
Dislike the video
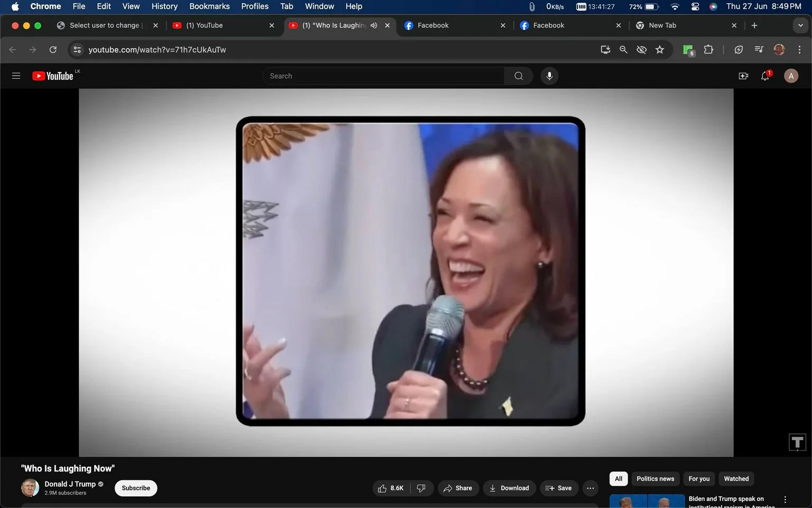[x=422, y=488]
